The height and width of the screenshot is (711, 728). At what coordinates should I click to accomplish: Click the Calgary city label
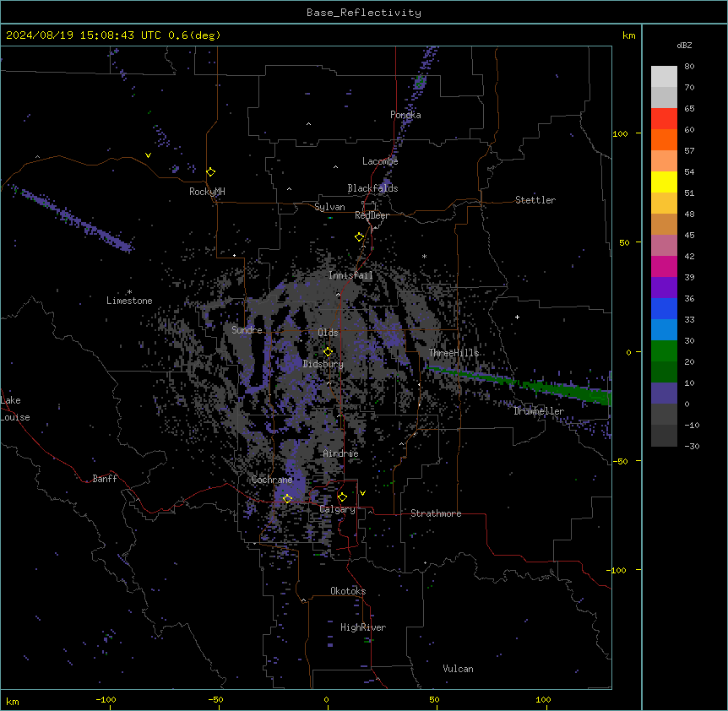(338, 509)
